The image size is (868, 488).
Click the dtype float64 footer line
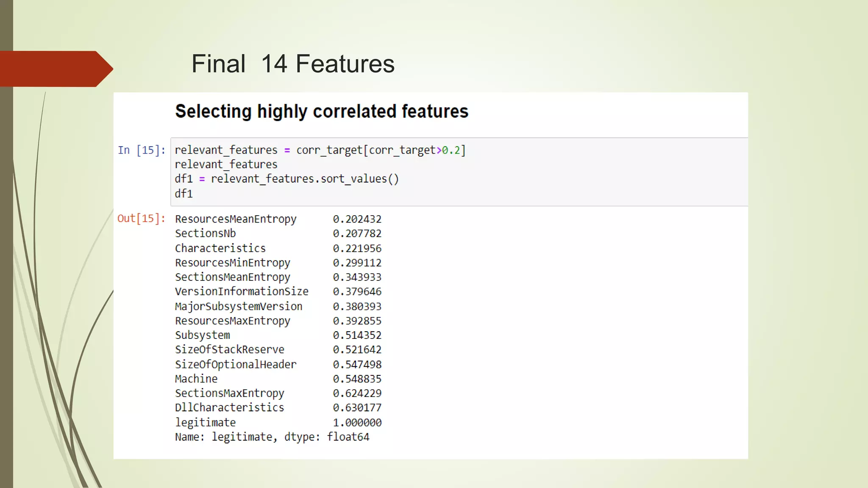tap(272, 437)
